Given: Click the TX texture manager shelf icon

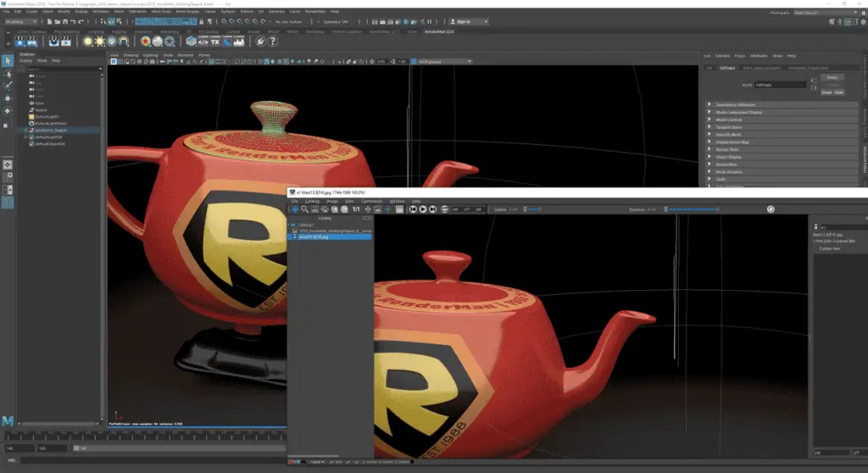Looking at the screenshot, I should [x=215, y=42].
